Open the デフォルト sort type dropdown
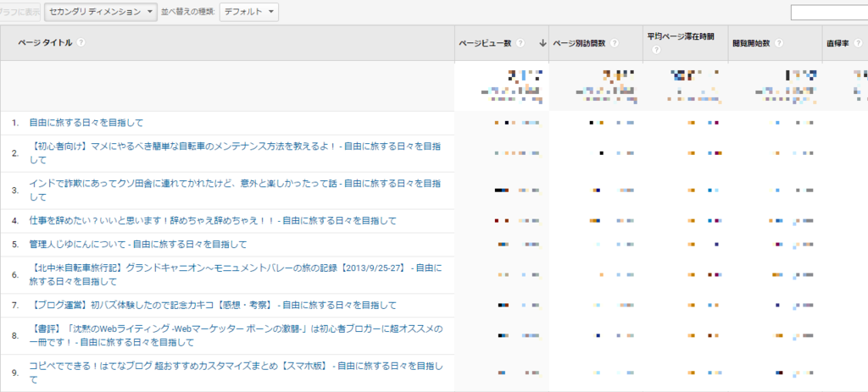 [x=249, y=12]
